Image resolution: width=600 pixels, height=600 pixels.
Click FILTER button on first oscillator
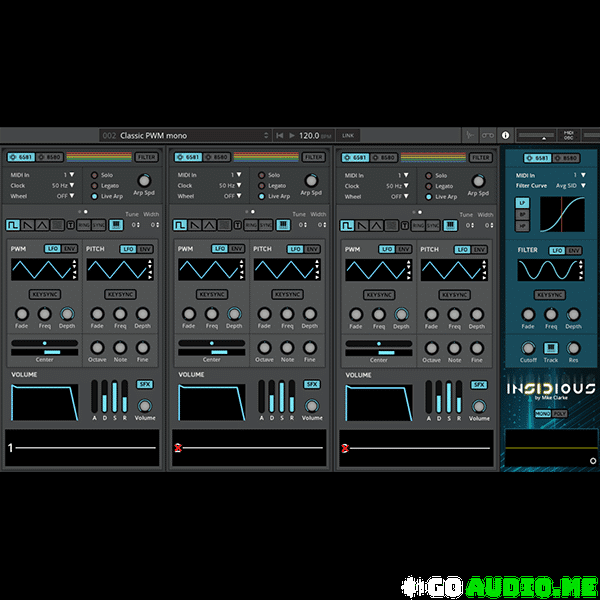point(147,157)
